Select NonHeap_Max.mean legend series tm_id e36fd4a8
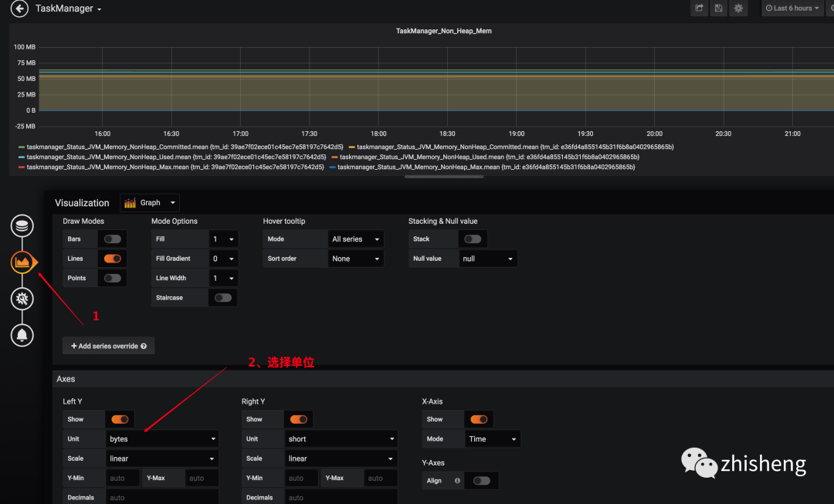This screenshot has height=504, width=834. pyautogui.click(x=486, y=167)
